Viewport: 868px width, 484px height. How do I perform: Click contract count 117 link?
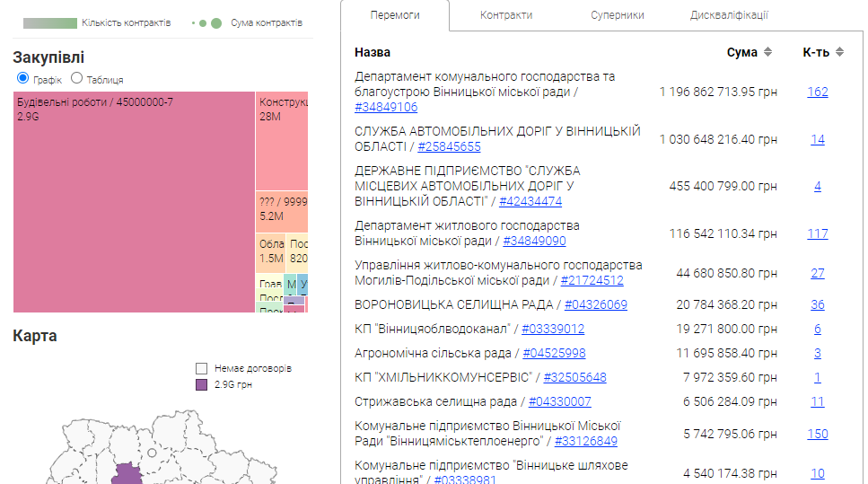click(817, 233)
